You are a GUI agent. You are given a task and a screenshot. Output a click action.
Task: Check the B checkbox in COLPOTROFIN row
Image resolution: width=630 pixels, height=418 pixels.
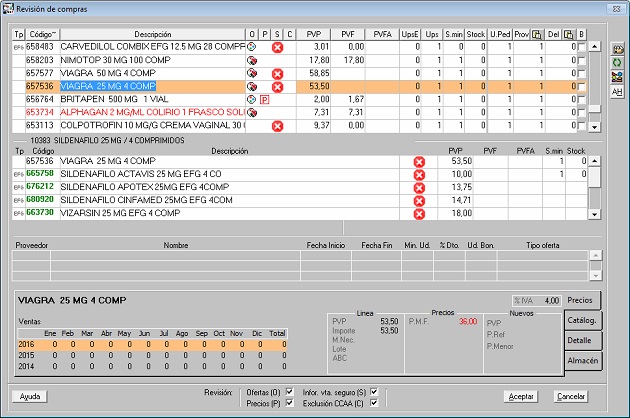click(x=581, y=126)
